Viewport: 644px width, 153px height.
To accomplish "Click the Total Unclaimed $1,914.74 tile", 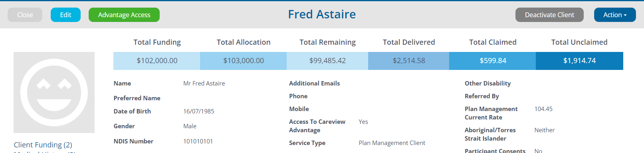I will [x=579, y=61].
